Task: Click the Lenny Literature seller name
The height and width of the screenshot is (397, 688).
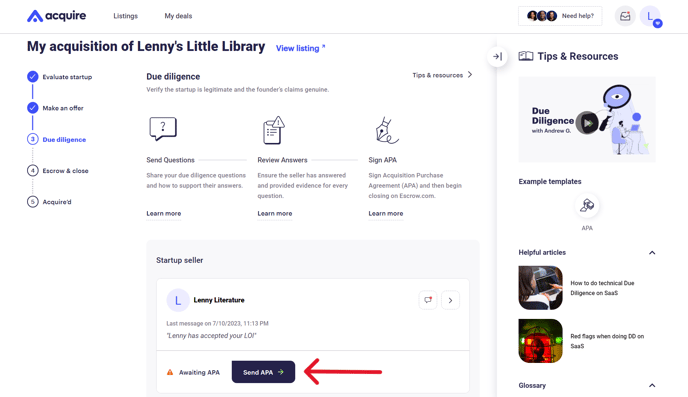Action: click(219, 300)
